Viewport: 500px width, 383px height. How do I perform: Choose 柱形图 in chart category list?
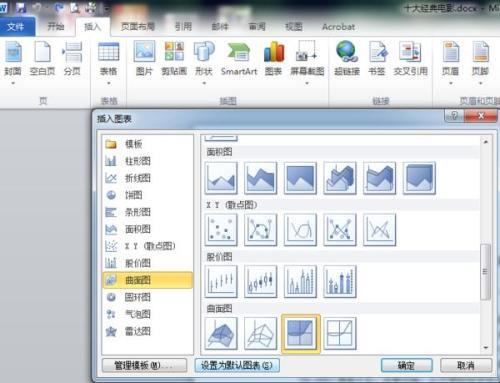point(148,161)
